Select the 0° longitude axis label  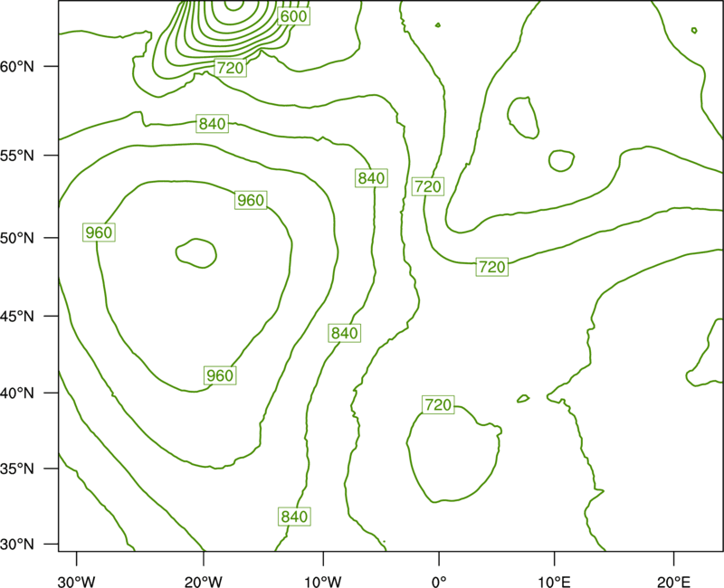(439, 582)
